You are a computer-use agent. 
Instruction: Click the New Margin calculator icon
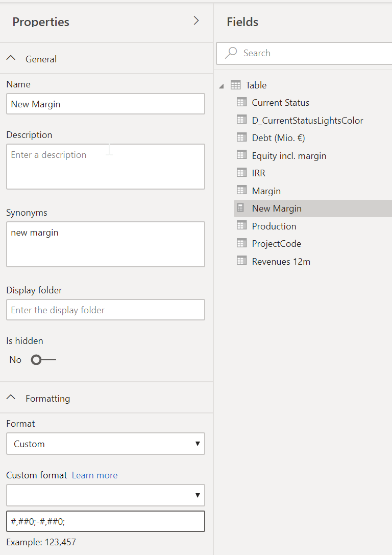coord(240,208)
